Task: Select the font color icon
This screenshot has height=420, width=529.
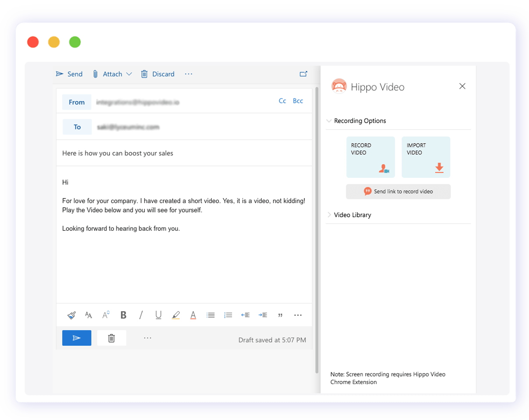Action: [x=193, y=315]
